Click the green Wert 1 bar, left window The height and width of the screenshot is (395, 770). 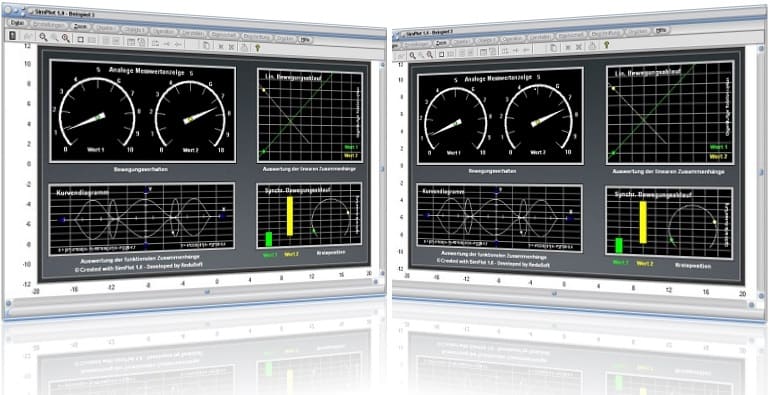pyautogui.click(x=269, y=239)
